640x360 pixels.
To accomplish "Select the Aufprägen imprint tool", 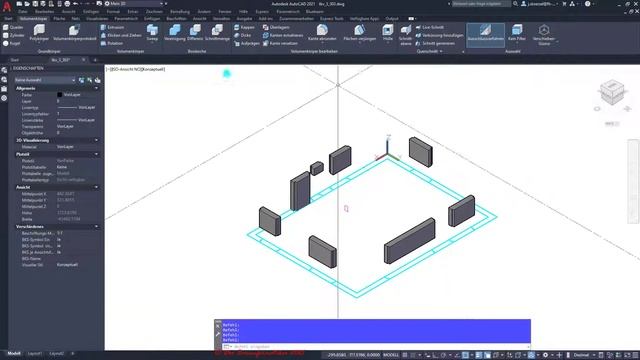I will pos(247,43).
